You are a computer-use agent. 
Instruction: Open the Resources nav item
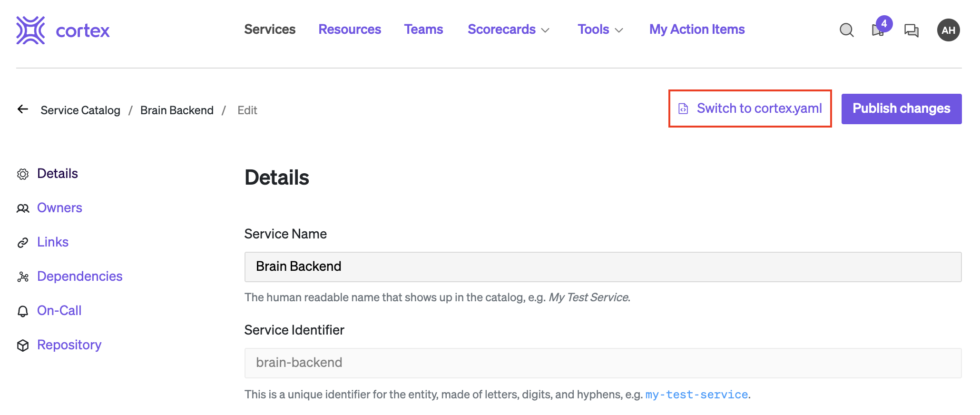coord(350,30)
